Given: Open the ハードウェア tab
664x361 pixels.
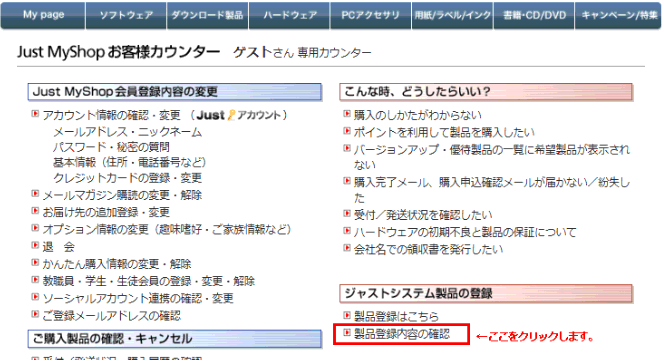Looking at the screenshot, I should click(x=290, y=15).
